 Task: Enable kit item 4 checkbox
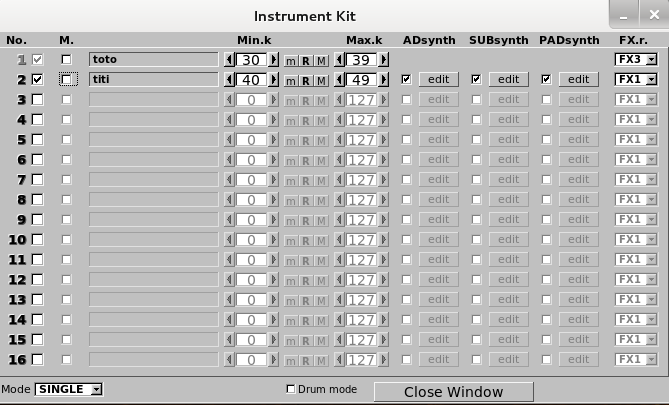[x=38, y=119]
